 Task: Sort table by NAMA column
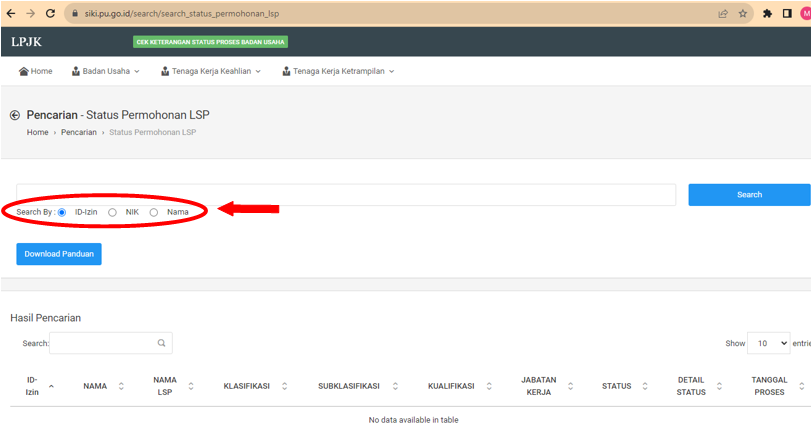click(121, 386)
